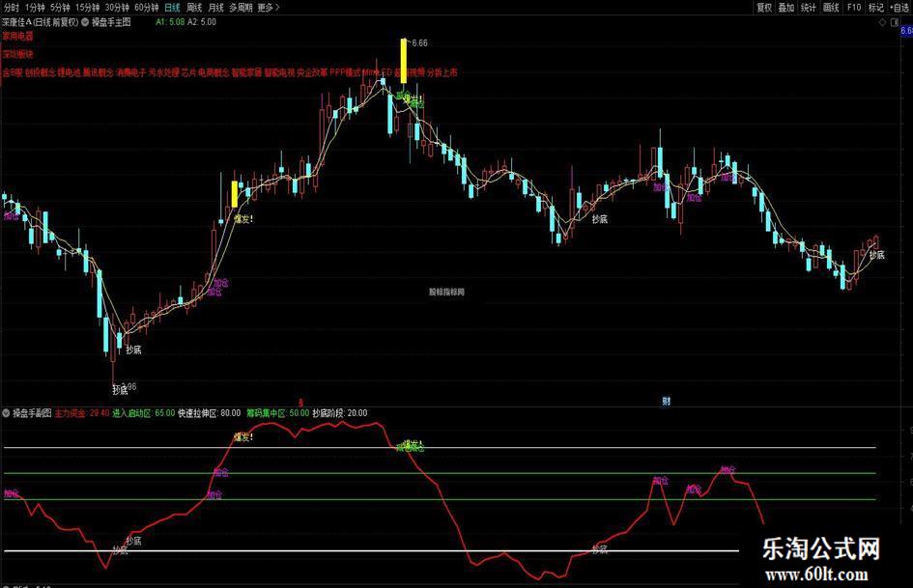Open the 统计 statistics tool
913x588 pixels.
point(809,8)
